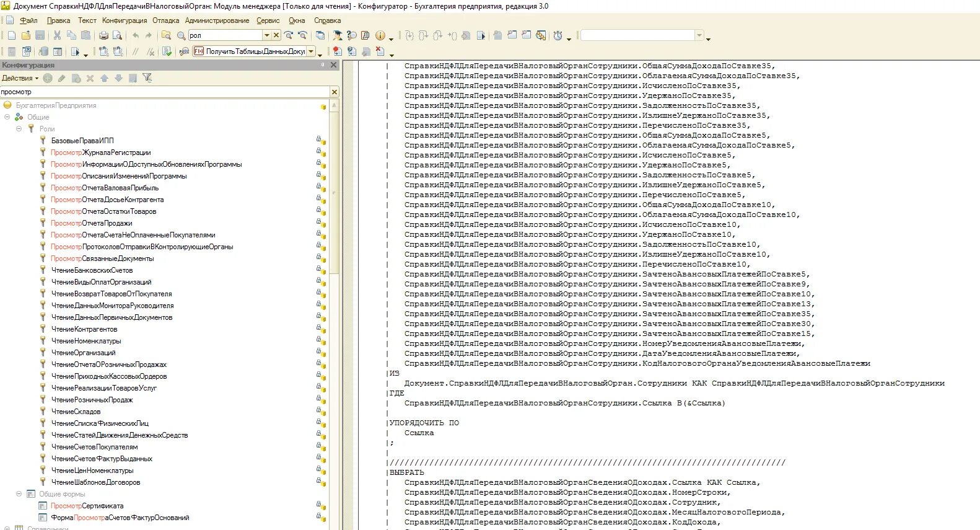
Task: Collapse the Общие формы tree node
Action: [19, 493]
